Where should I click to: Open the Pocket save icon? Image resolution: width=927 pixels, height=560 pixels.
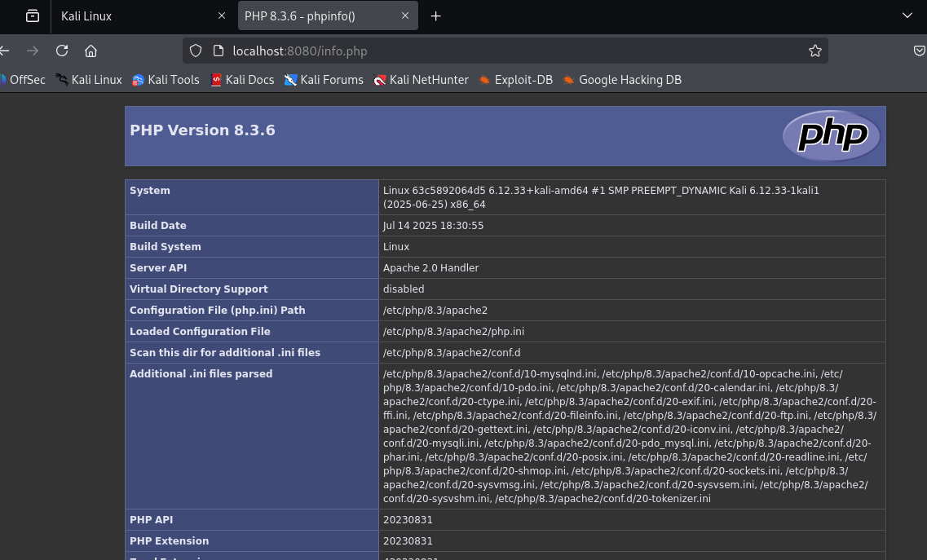tap(920, 51)
